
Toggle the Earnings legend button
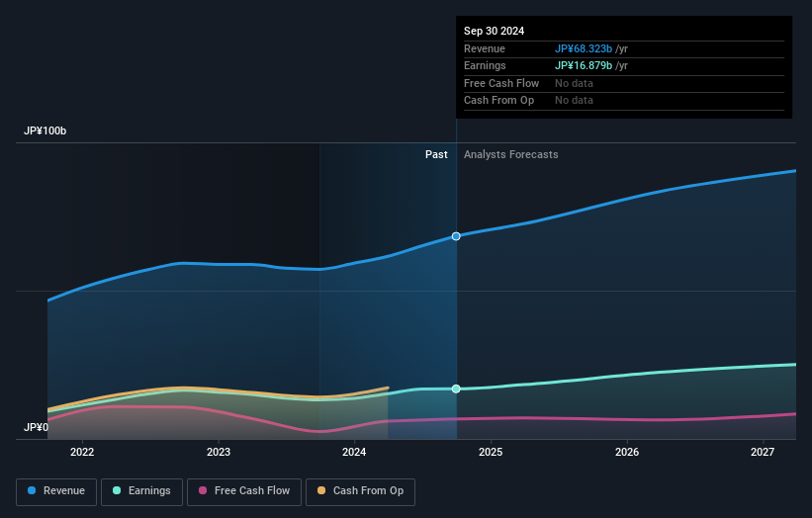141,491
